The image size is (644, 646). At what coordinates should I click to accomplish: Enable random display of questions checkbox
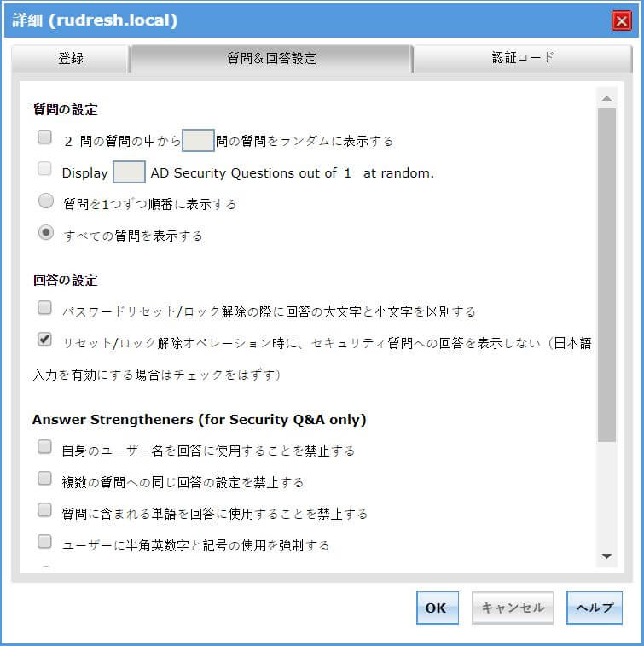point(45,137)
